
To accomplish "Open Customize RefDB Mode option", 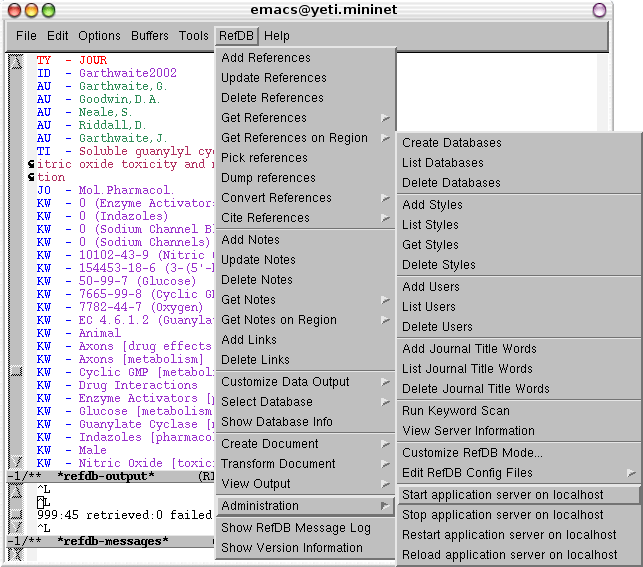I will [473, 453].
